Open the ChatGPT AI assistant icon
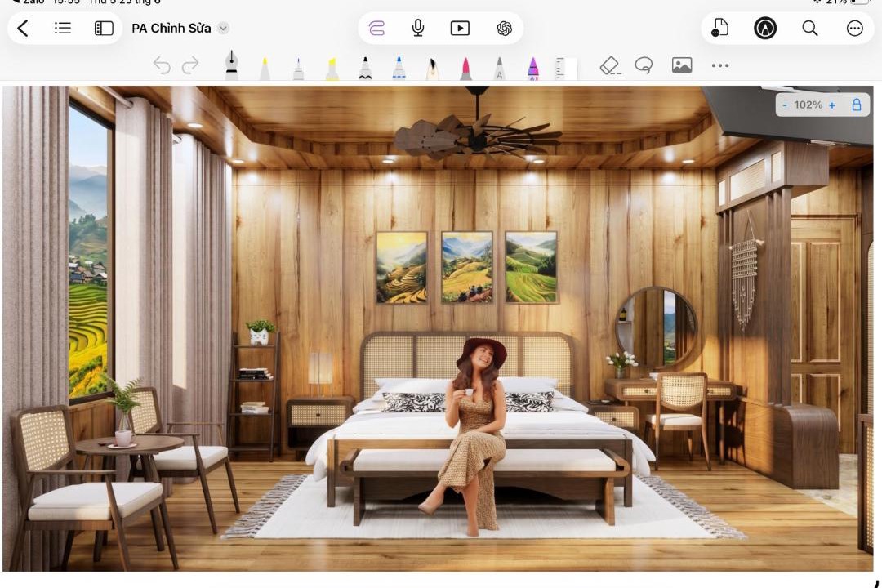The width and height of the screenshot is (882, 588). click(x=504, y=28)
